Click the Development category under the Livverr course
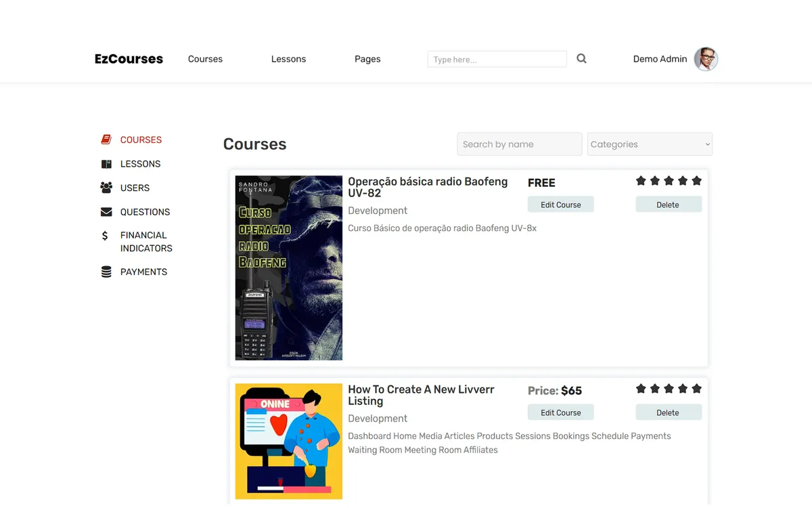812x508 pixels. click(x=378, y=419)
